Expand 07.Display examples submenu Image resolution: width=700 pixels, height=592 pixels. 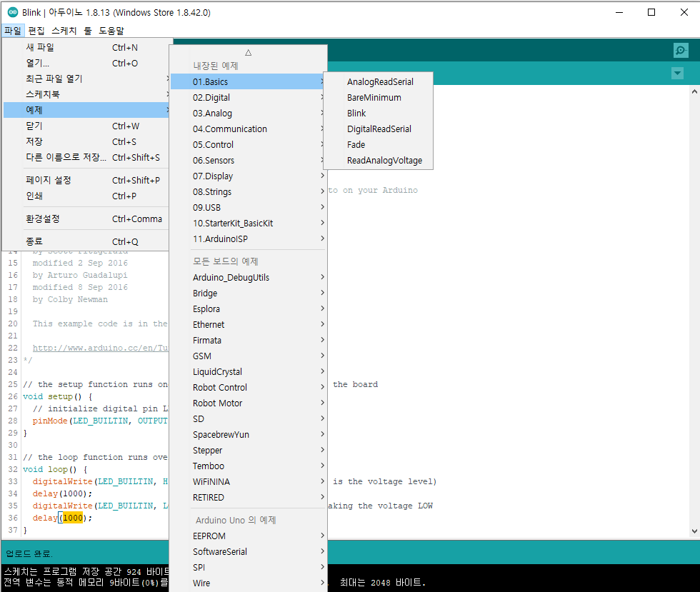(249, 176)
